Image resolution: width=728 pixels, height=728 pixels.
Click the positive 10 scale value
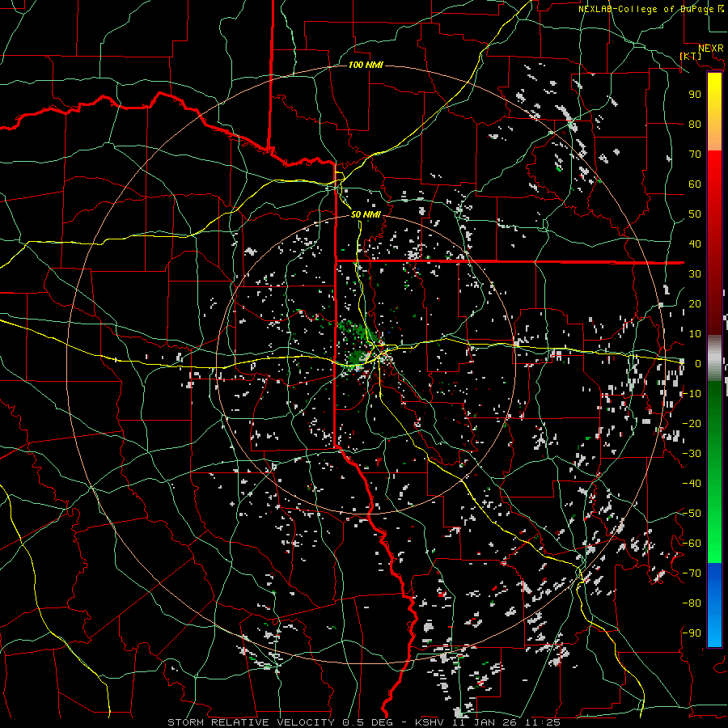695,334
